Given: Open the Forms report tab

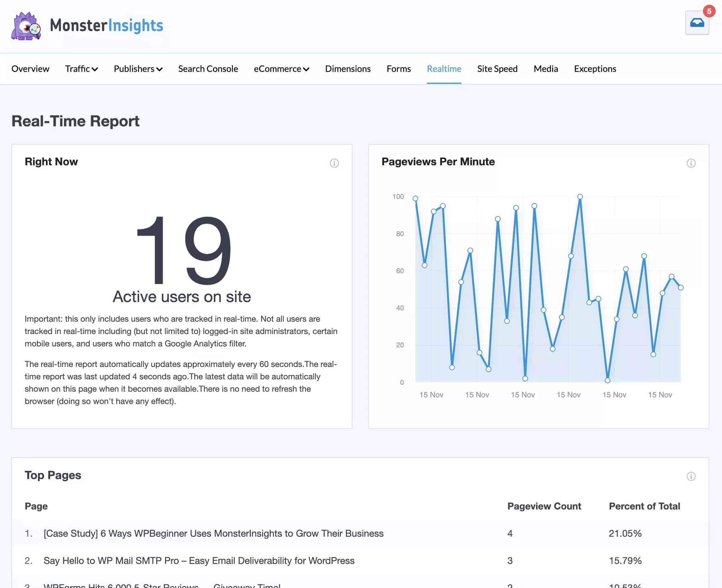Looking at the screenshot, I should tap(399, 69).
